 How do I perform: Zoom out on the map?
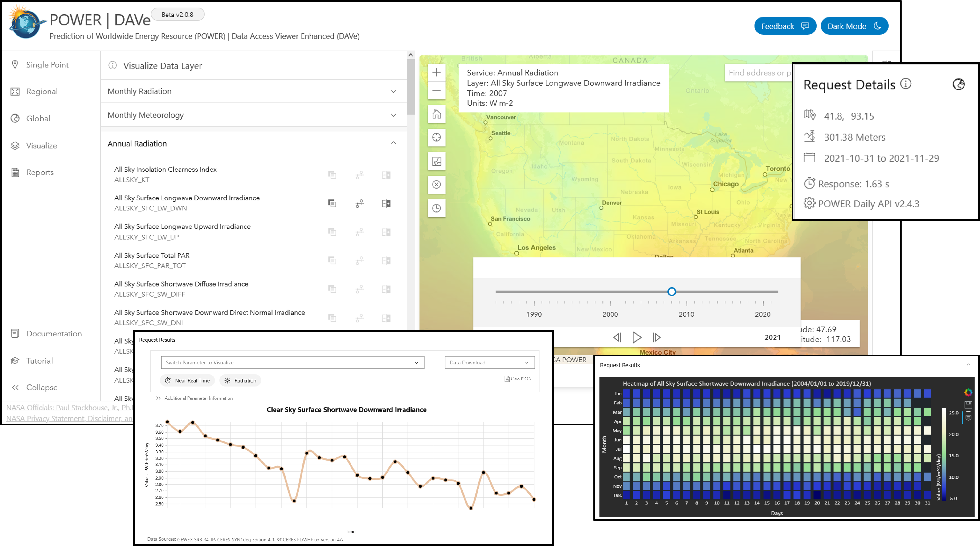coord(436,90)
